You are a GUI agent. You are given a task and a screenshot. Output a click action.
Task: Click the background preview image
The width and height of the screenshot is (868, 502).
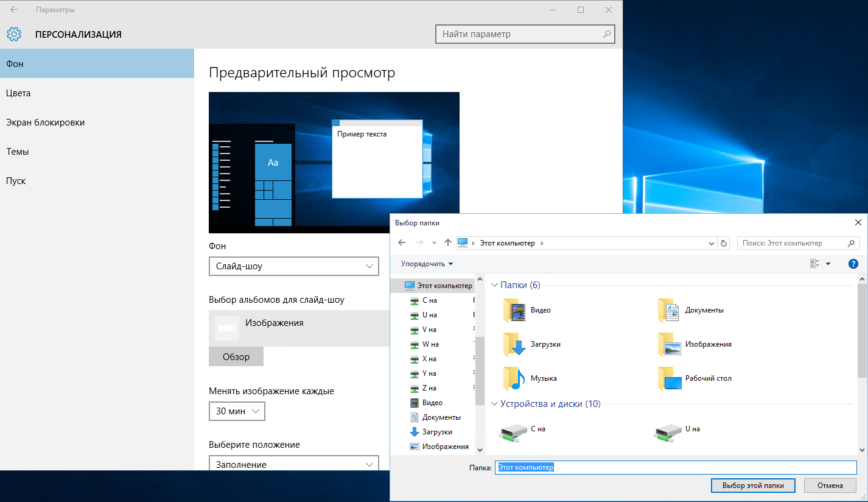pos(334,163)
